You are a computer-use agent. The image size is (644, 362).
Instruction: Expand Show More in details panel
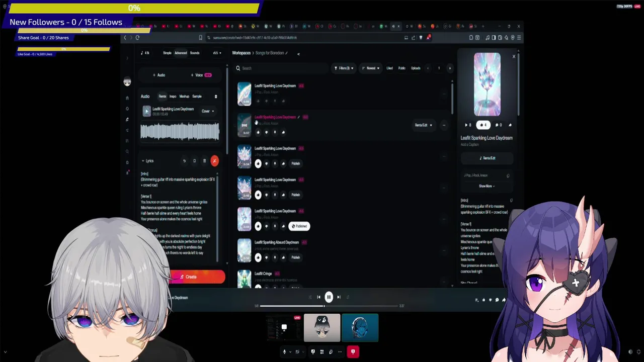click(487, 186)
